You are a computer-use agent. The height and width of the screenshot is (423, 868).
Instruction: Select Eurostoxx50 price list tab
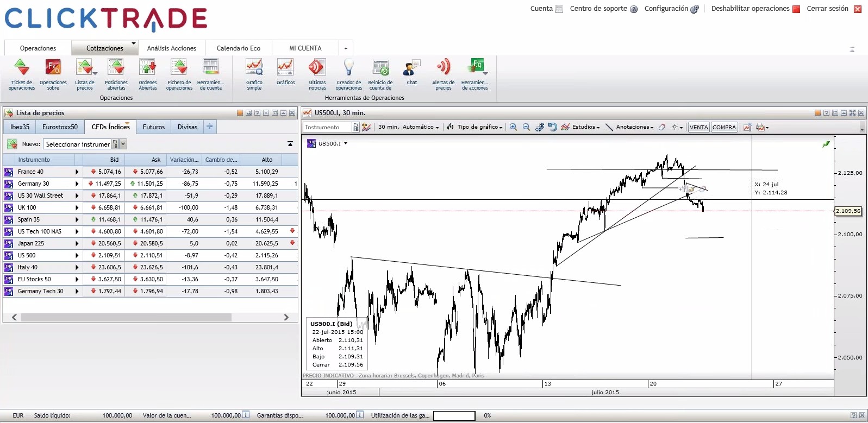(60, 127)
